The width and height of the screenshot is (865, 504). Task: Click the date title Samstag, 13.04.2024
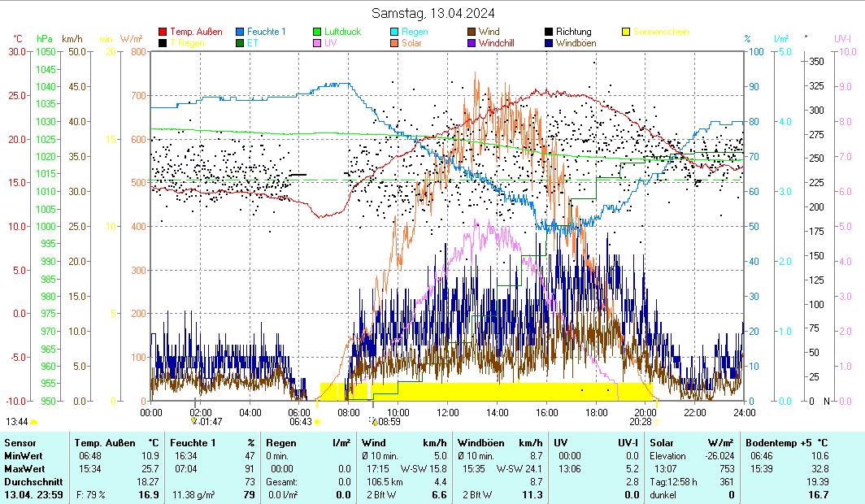[432, 13]
